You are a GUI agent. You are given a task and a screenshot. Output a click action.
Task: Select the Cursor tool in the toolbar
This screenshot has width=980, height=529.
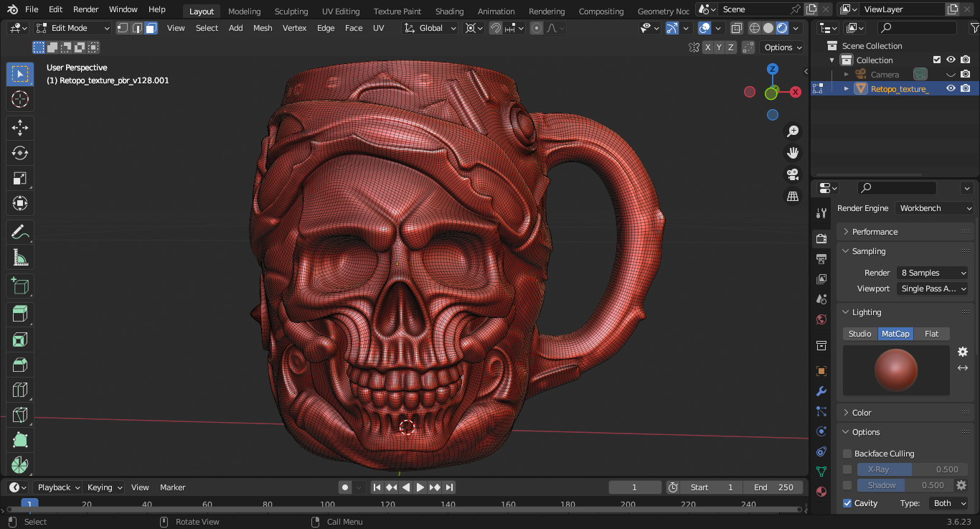tap(20, 100)
